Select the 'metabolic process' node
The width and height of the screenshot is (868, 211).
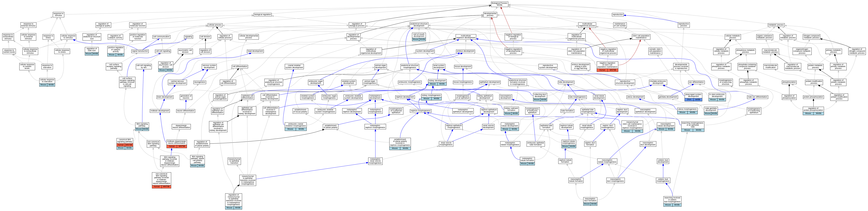[776, 25]
